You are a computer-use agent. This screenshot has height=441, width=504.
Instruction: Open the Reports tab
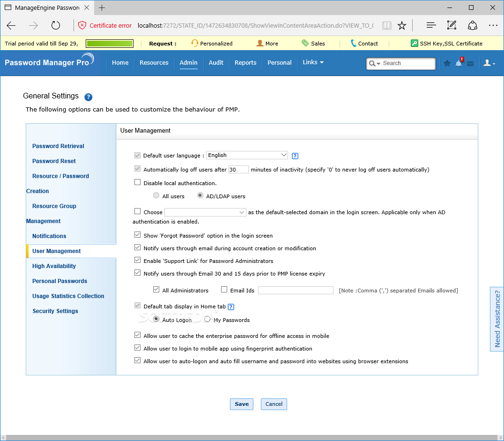[x=245, y=63]
